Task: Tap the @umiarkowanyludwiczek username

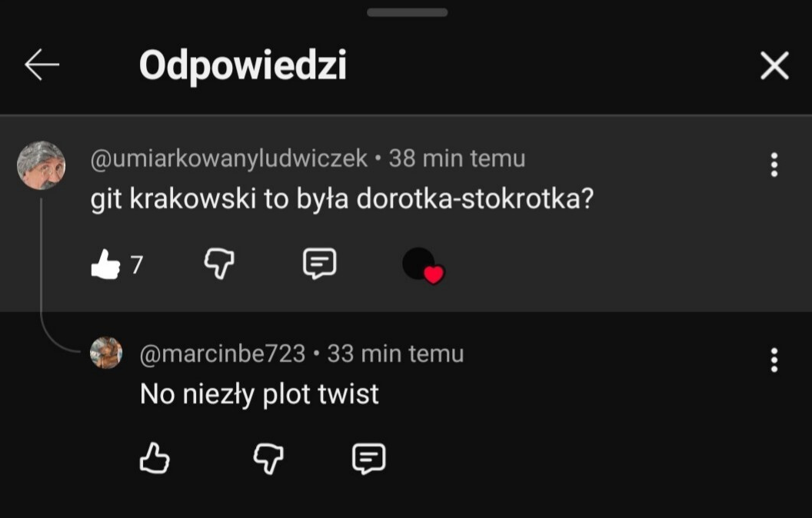Action: [229, 159]
